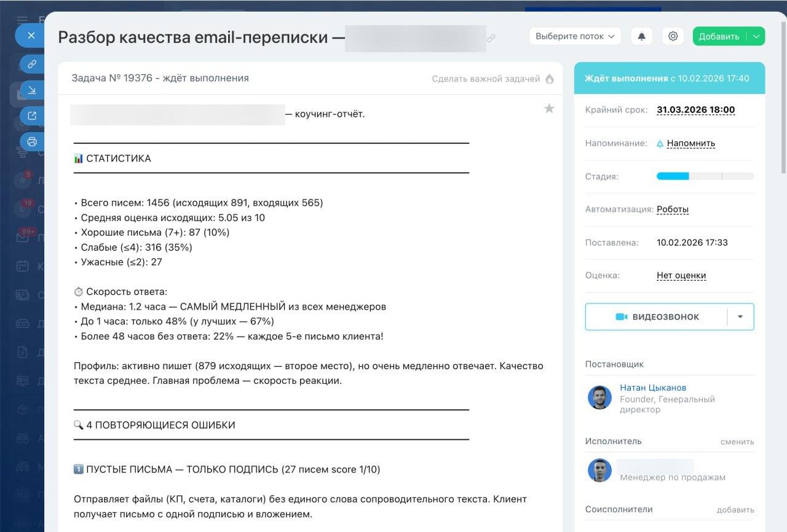Image resolution: width=787 pixels, height=532 pixels.
Task: Add the task to favorites with the star
Action: point(549,109)
